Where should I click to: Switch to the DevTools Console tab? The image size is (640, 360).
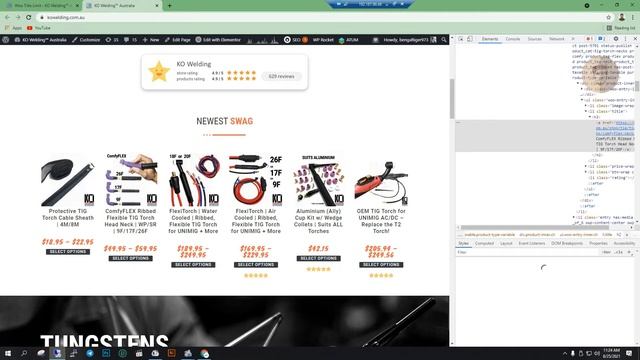[513, 39]
